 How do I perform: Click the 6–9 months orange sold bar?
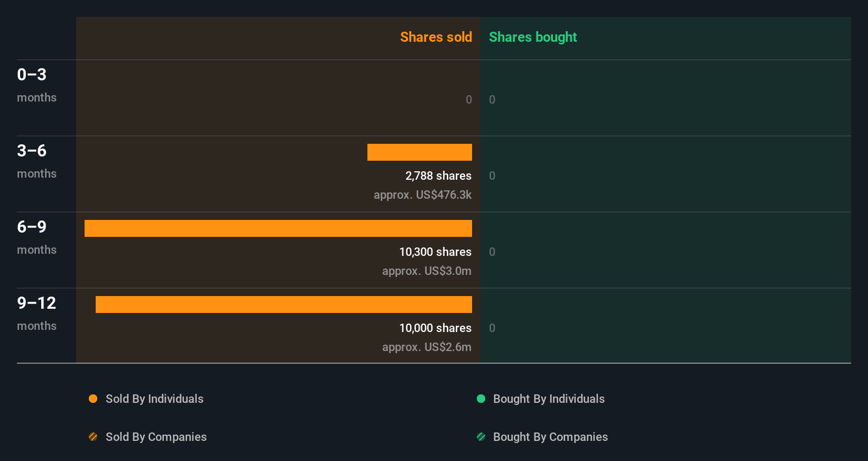[278, 228]
